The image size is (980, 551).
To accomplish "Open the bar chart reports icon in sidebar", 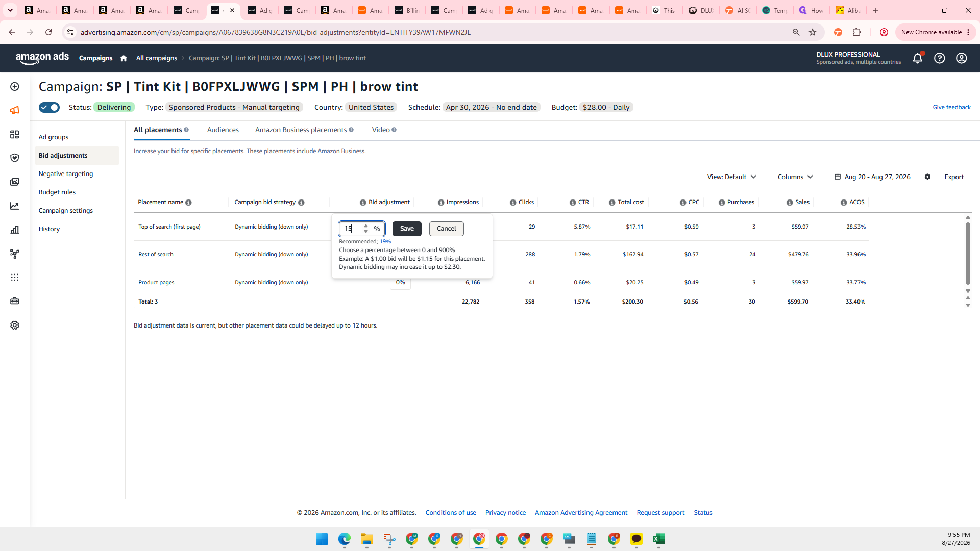I will coord(15,230).
